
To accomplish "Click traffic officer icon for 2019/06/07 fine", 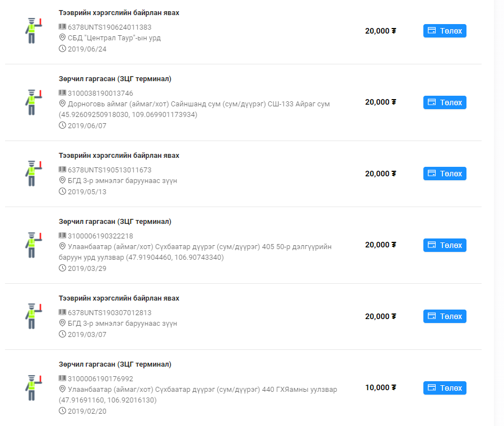I will (33, 102).
